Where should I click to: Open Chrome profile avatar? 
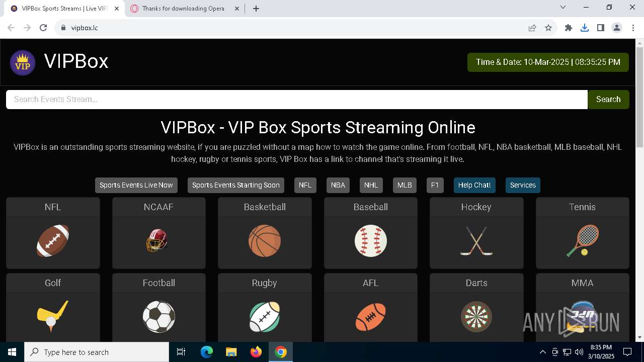point(617,28)
